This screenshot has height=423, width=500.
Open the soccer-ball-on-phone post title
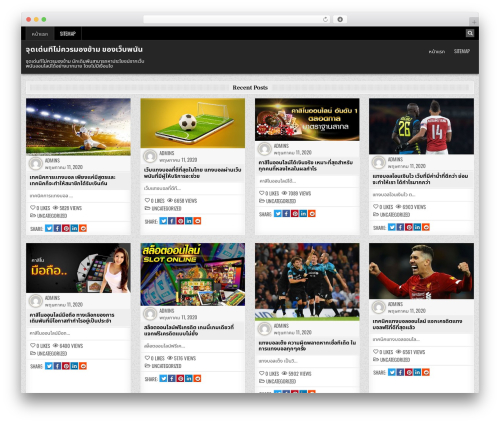(192, 173)
